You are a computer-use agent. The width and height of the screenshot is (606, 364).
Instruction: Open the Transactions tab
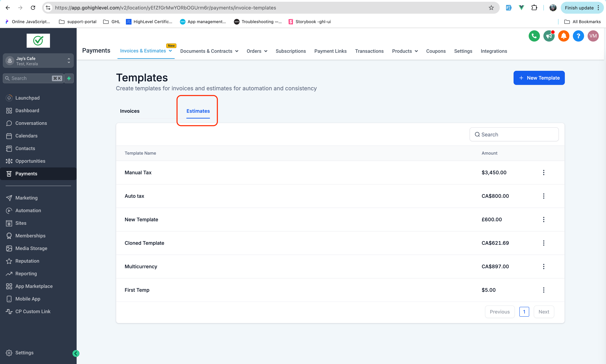[x=369, y=51]
